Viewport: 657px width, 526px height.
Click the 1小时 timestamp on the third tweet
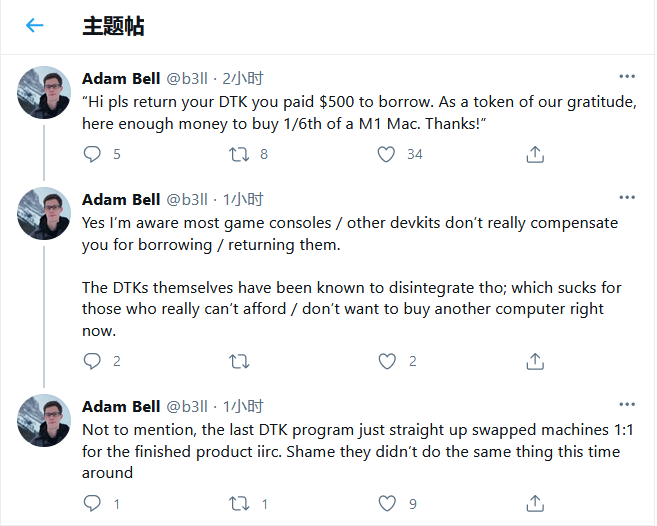pyautogui.click(x=243, y=406)
